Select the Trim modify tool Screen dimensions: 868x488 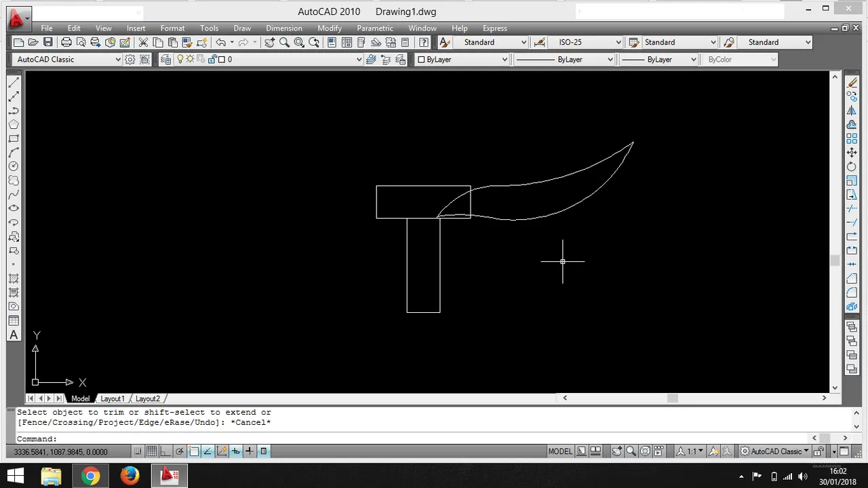pyautogui.click(x=852, y=208)
